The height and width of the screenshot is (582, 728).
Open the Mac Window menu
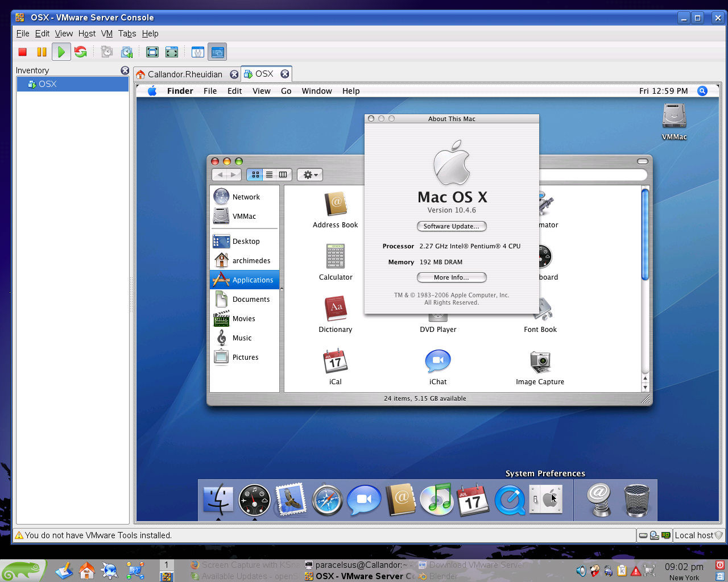click(317, 91)
